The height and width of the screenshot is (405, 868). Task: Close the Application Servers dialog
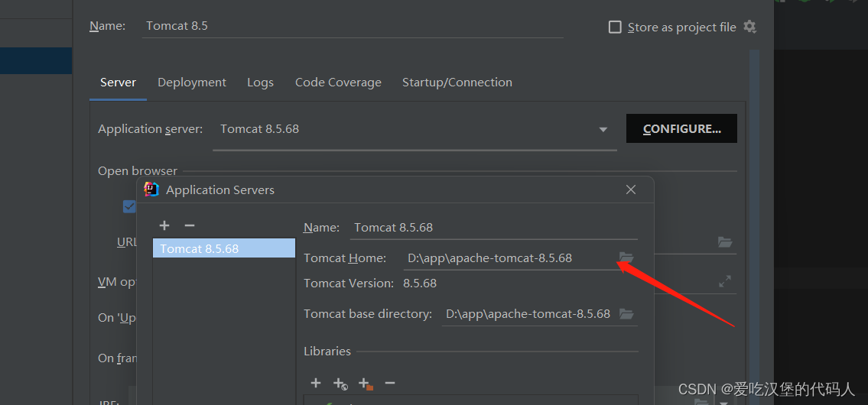[630, 190]
